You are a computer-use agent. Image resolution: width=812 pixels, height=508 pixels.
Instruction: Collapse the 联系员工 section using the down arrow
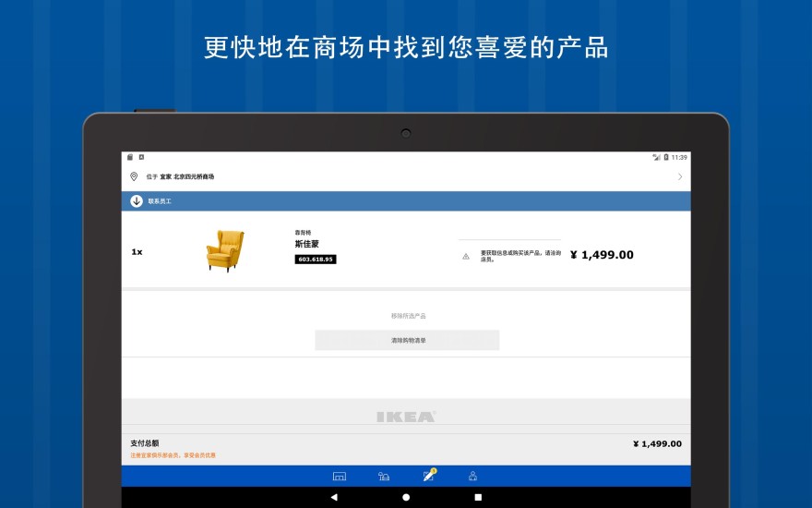[137, 201]
